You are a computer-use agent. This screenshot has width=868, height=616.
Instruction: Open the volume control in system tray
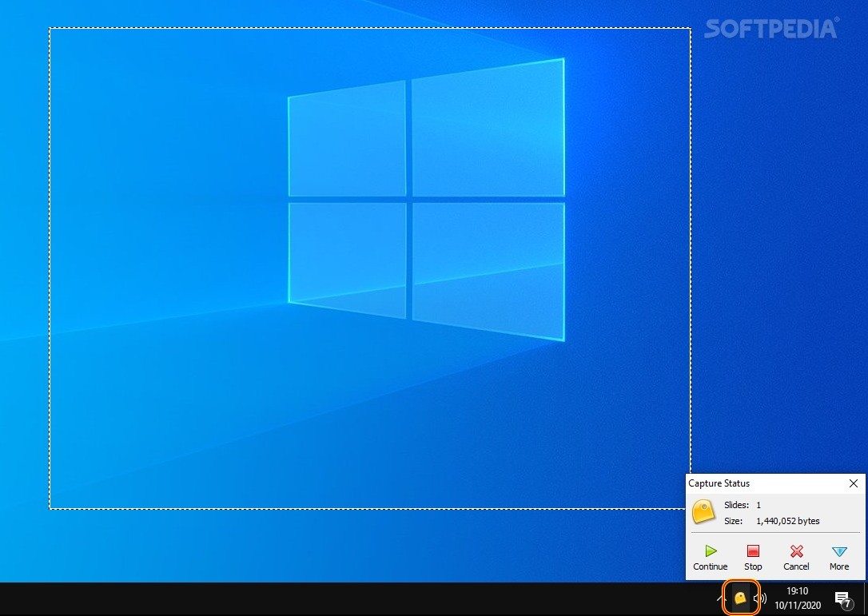761,598
